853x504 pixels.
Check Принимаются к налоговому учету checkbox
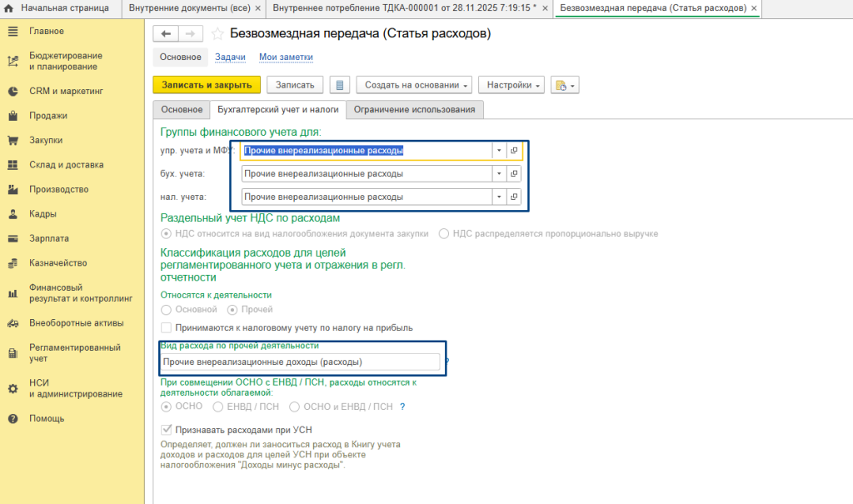click(167, 327)
